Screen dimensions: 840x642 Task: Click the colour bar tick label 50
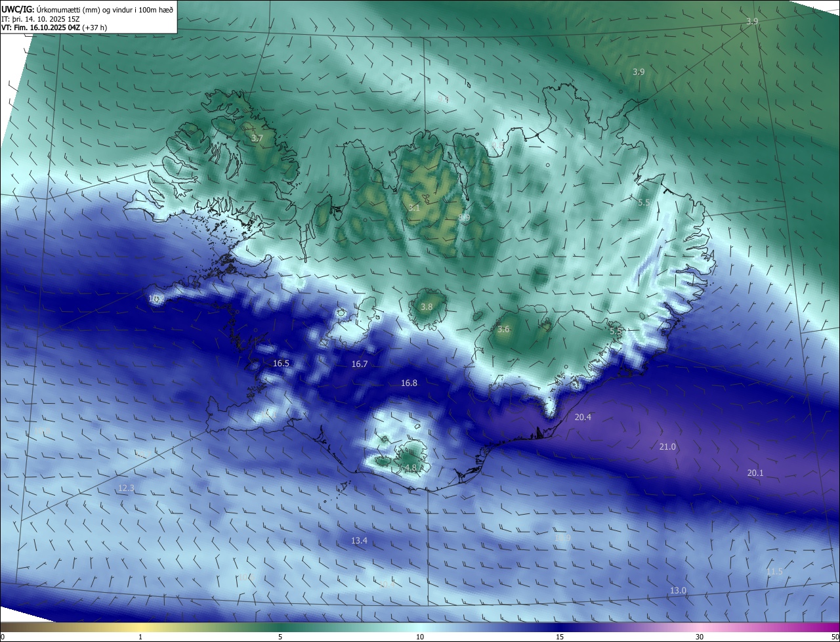point(835,637)
